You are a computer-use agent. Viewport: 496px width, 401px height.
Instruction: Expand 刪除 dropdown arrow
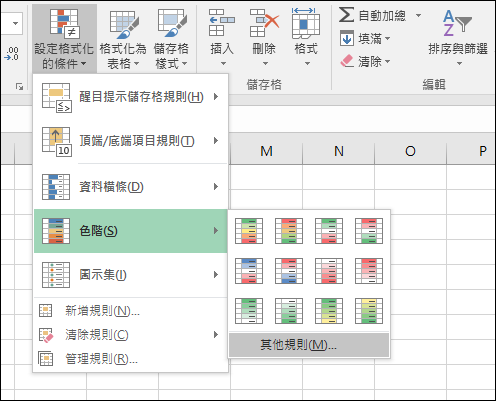coord(265,63)
